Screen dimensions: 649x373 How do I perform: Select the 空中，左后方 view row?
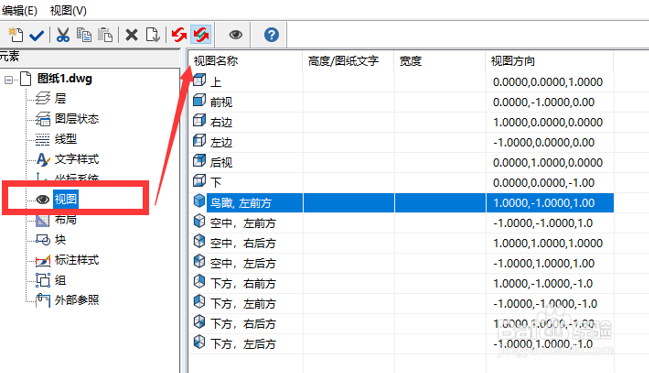click(401, 263)
